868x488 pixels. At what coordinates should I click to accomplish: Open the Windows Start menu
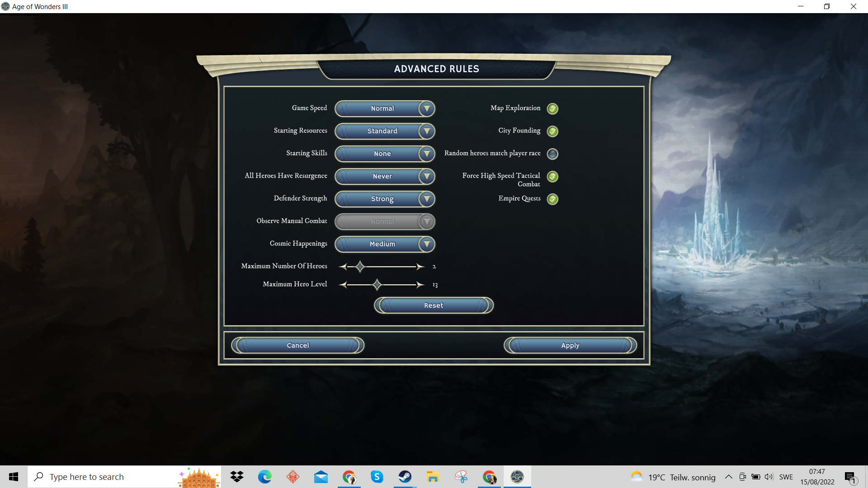tap(14, 477)
